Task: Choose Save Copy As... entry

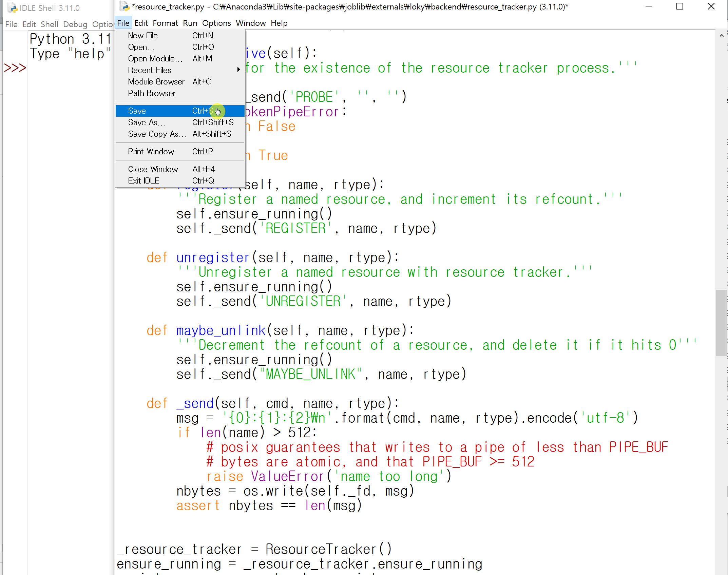Action: (157, 134)
